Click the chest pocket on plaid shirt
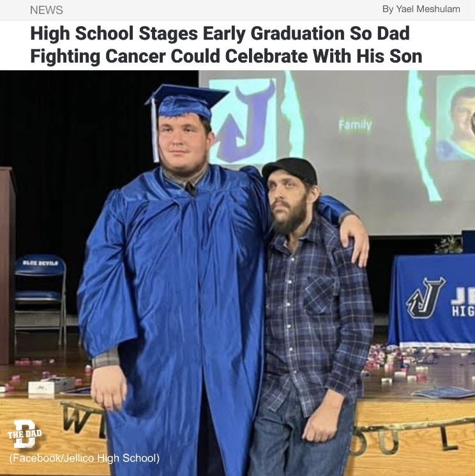 (319, 295)
